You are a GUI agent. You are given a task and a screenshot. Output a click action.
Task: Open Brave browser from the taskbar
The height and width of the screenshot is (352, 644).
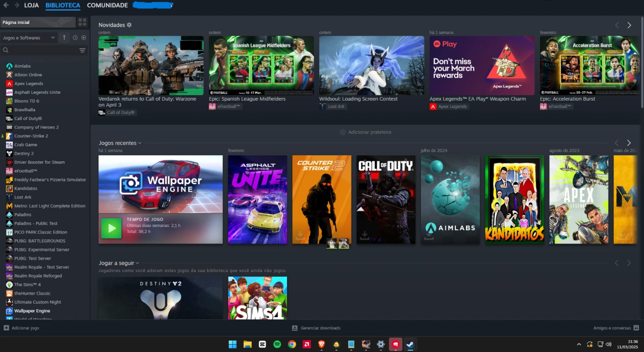pos(322,344)
